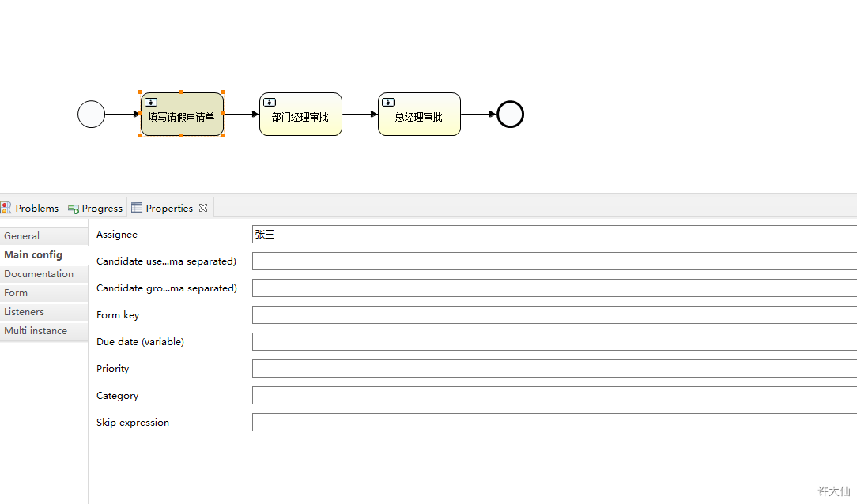The image size is (857, 504).
Task: Select sequence flow arrow from start event
Action: [x=123, y=114]
